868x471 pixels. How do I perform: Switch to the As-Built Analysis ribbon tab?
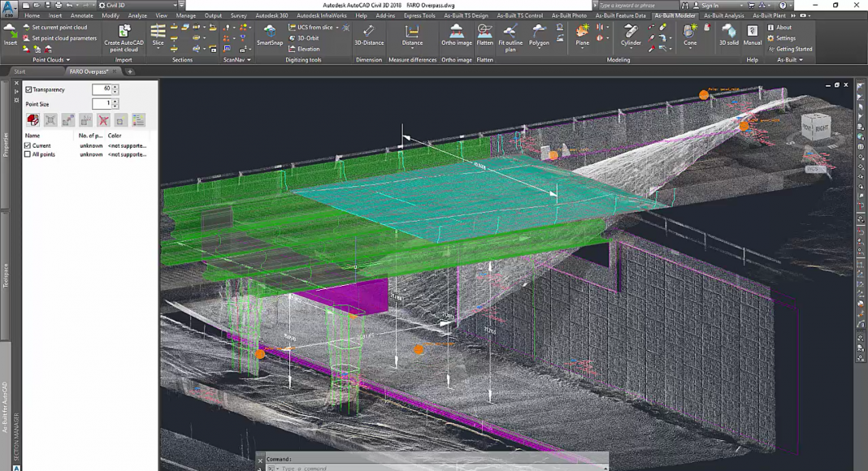(x=723, y=15)
